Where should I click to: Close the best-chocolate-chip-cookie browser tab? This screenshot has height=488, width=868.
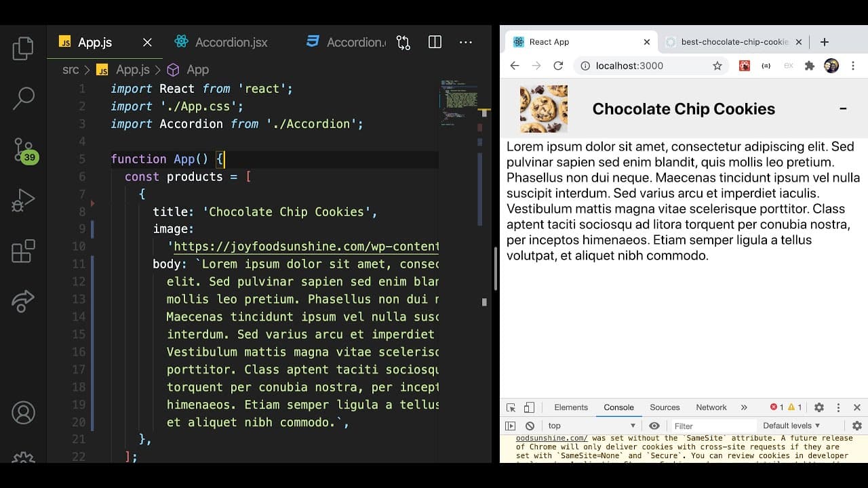pos(798,42)
